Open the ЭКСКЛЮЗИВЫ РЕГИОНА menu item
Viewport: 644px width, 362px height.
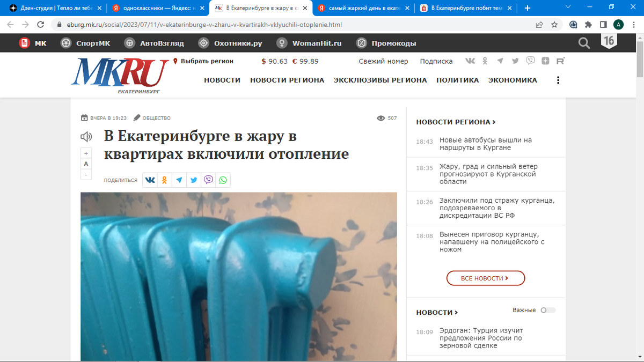point(380,80)
